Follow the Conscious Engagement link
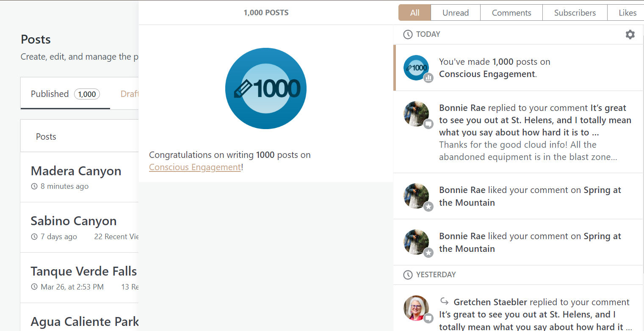 pos(195,167)
